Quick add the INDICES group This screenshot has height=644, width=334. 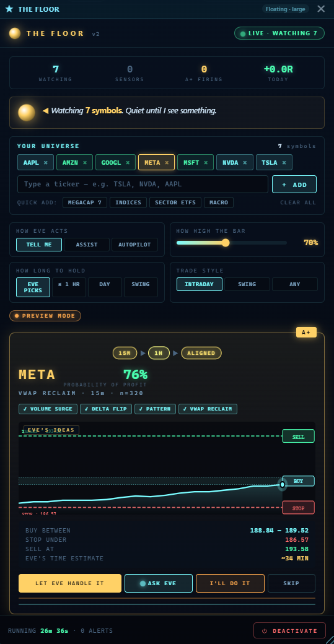pos(128,202)
